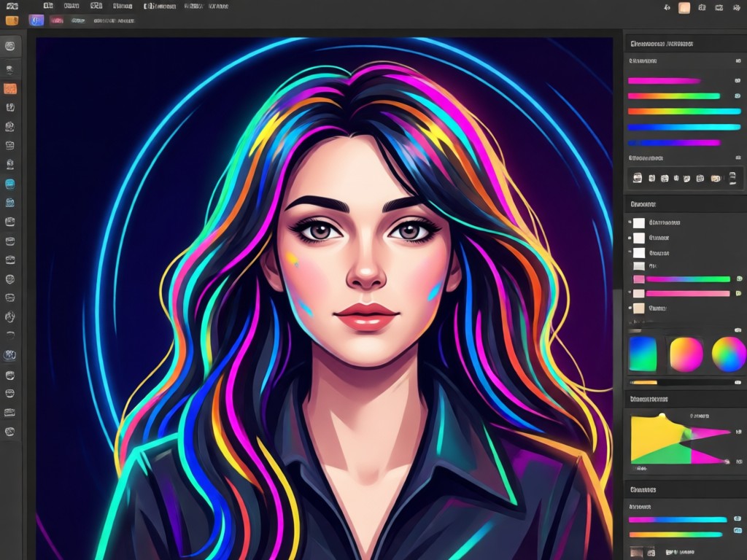The height and width of the screenshot is (560, 747).
Task: Click the blue-to-magenta gradient slider
Action: pyautogui.click(x=673, y=142)
